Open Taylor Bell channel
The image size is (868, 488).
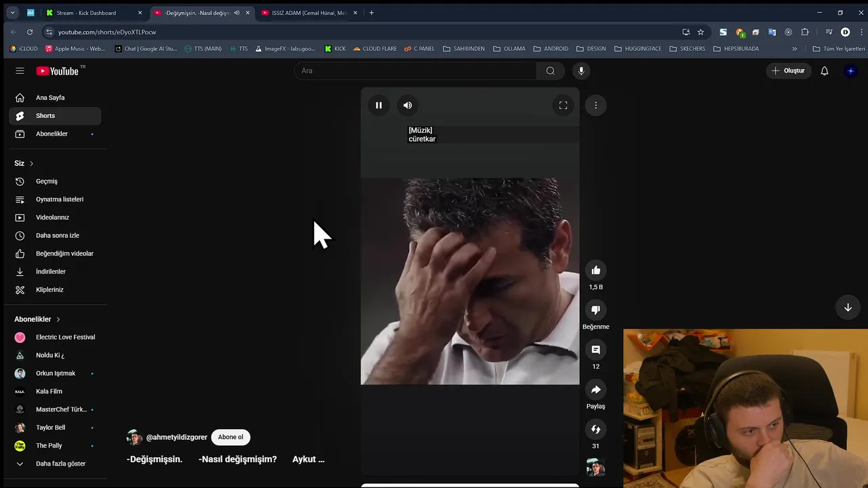coord(55,428)
